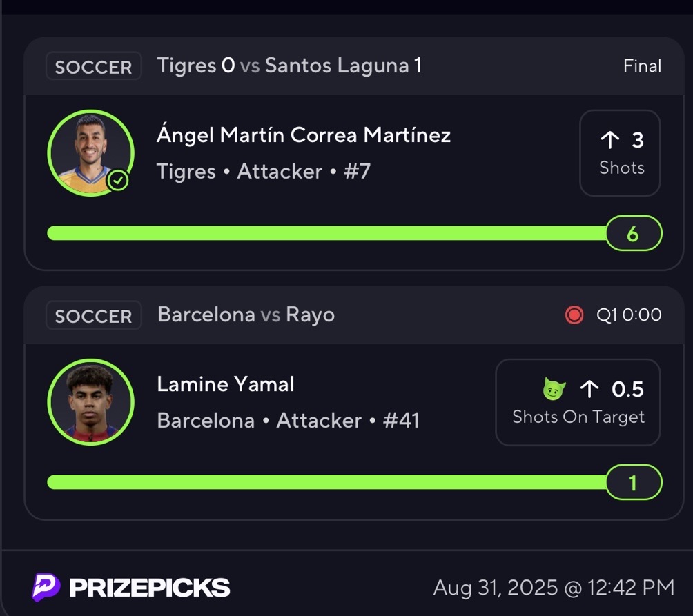This screenshot has width=693, height=616.
Task: Click the up arrow beside 3 Shots
Action: (609, 140)
